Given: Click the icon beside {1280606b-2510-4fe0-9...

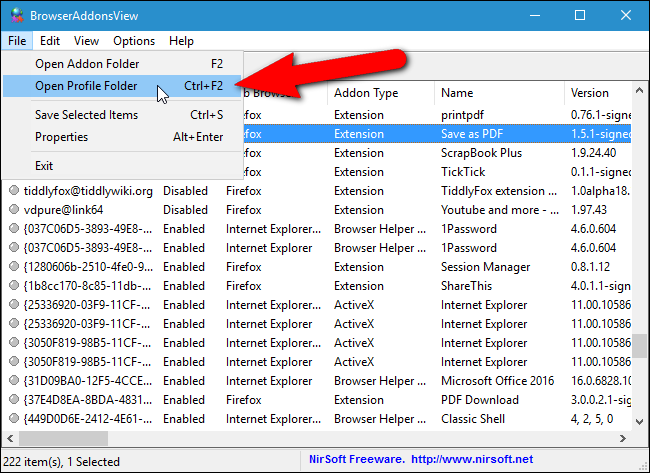Looking at the screenshot, I should 14,266.
